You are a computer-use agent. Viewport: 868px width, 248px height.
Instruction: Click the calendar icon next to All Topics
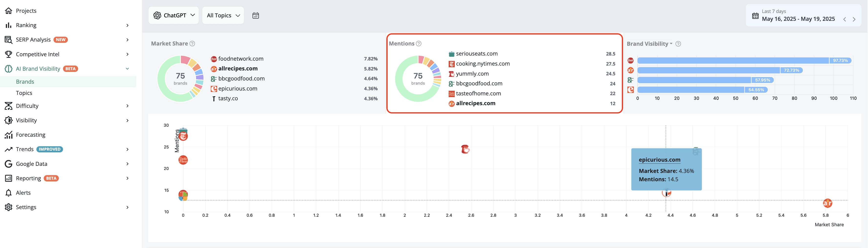click(256, 15)
